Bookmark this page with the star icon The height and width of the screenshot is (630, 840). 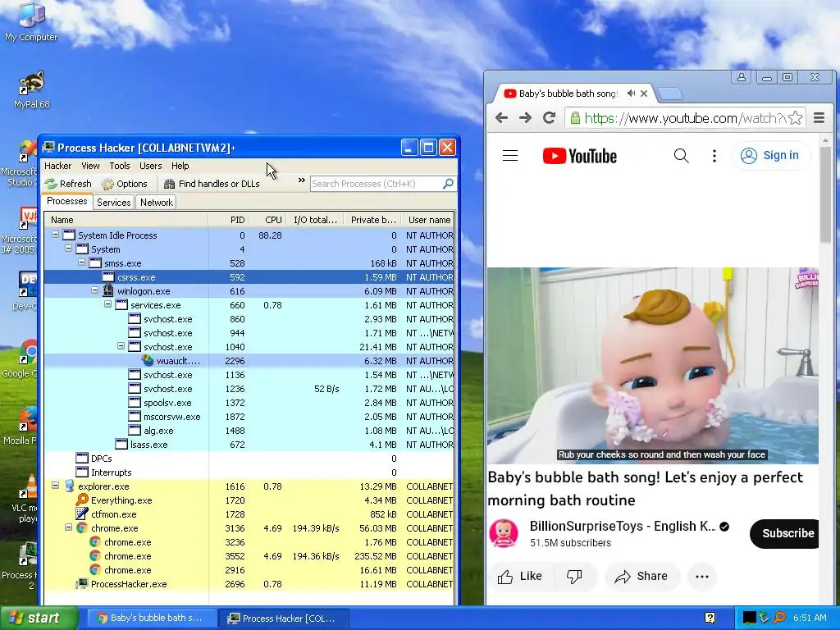796,118
